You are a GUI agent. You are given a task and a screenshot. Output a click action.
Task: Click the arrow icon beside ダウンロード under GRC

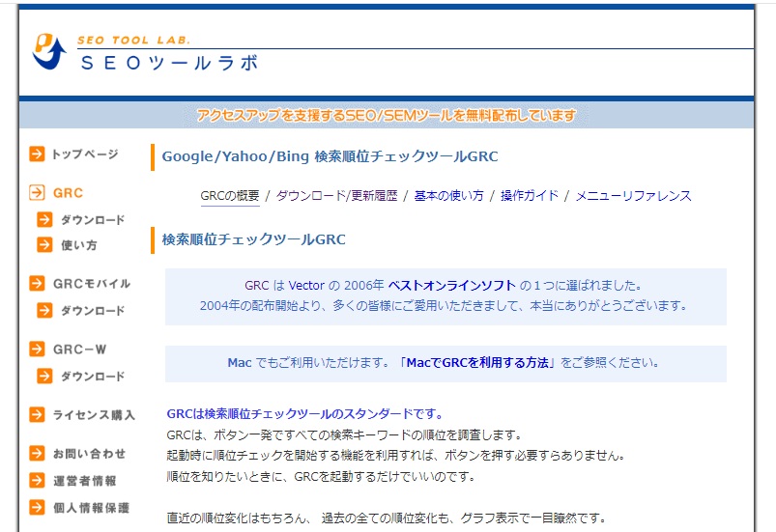[44, 219]
